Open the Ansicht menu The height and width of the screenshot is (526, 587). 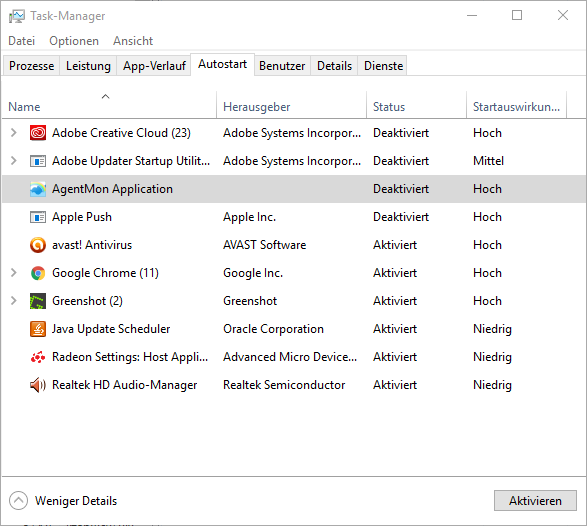tap(133, 41)
